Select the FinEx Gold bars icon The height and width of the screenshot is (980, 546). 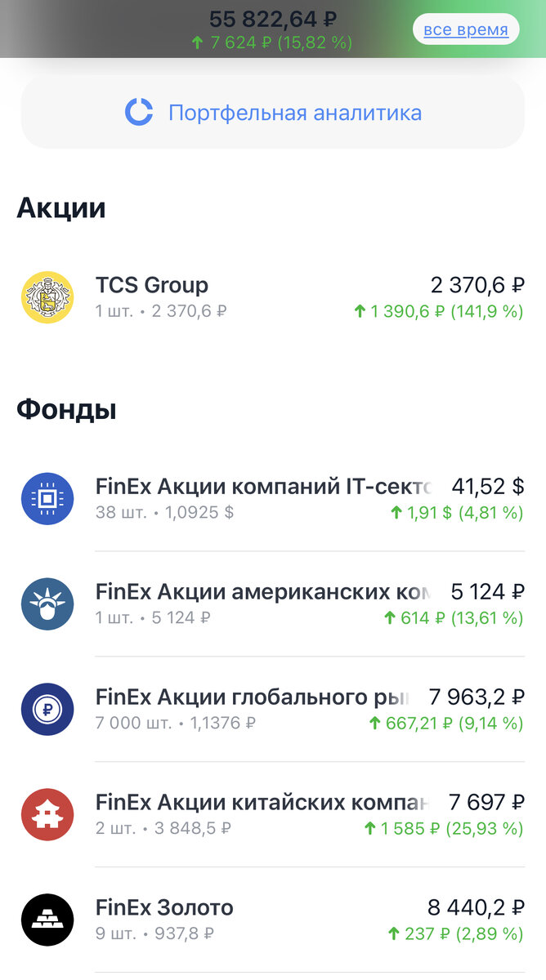(47, 919)
